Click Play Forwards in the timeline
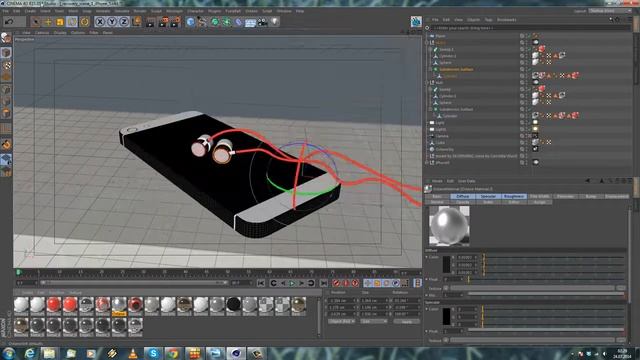640x360 pixels. click(x=292, y=283)
